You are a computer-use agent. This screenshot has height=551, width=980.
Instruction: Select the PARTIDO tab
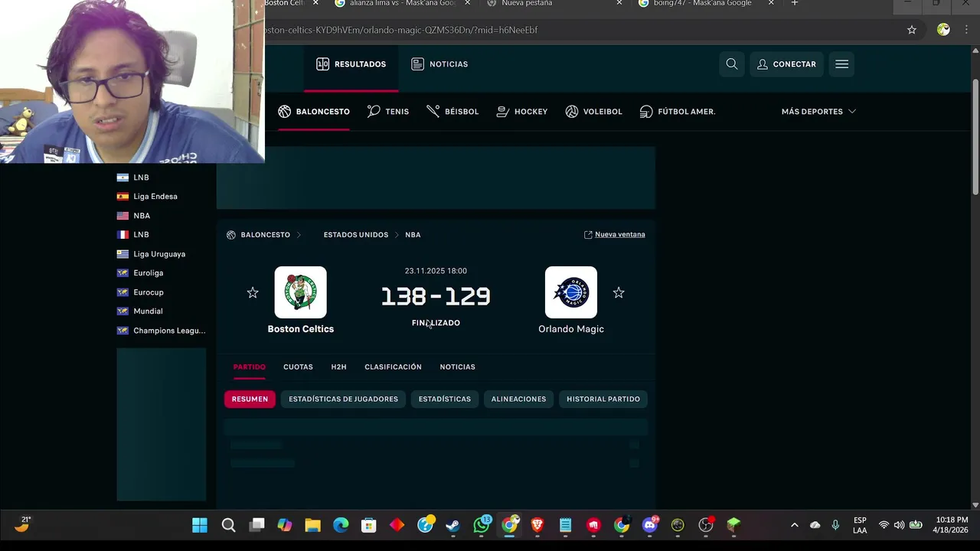tap(250, 367)
